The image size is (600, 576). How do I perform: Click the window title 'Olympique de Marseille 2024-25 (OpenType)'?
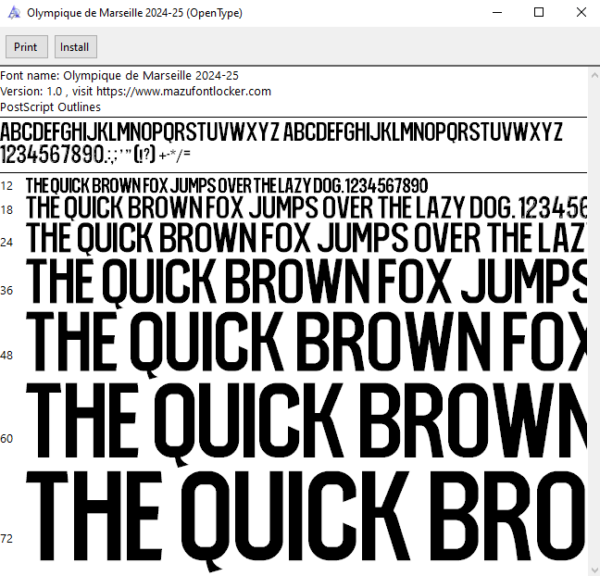135,13
